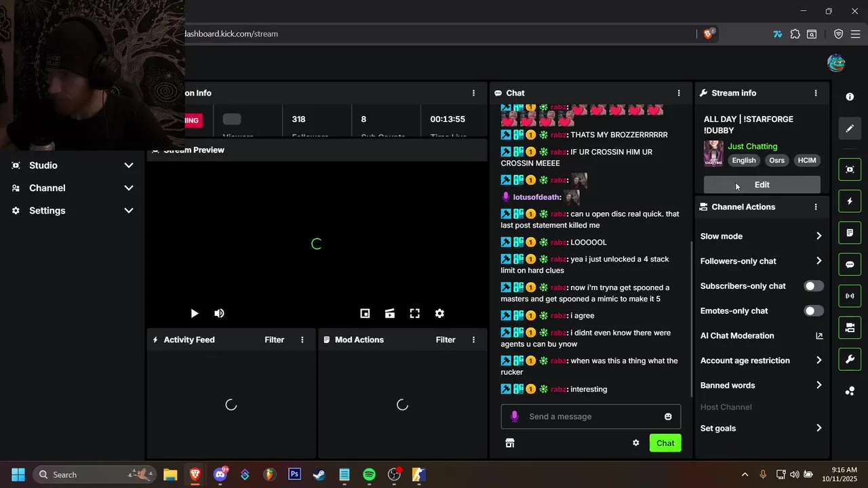The width and height of the screenshot is (868, 488).
Task: Click the Edit stream info button
Action: point(762,184)
